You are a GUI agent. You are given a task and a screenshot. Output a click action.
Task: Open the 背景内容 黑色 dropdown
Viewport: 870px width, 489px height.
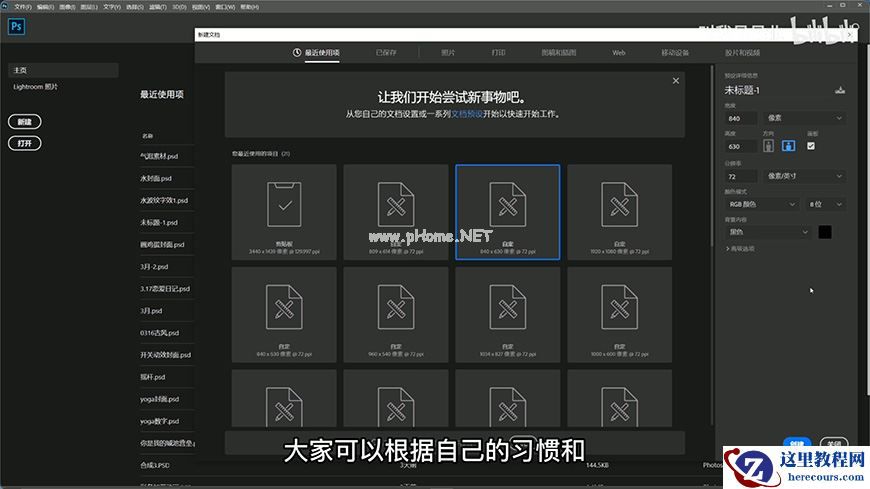(x=768, y=232)
